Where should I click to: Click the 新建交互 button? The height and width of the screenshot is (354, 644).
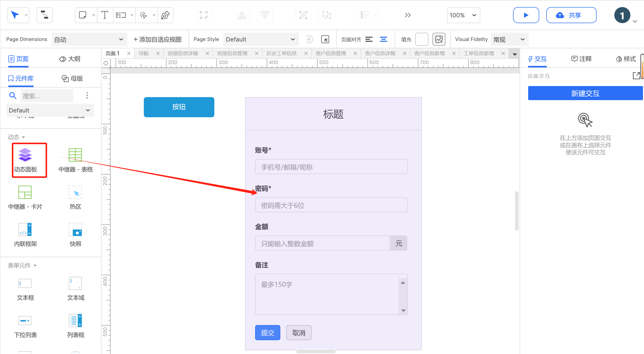(585, 93)
